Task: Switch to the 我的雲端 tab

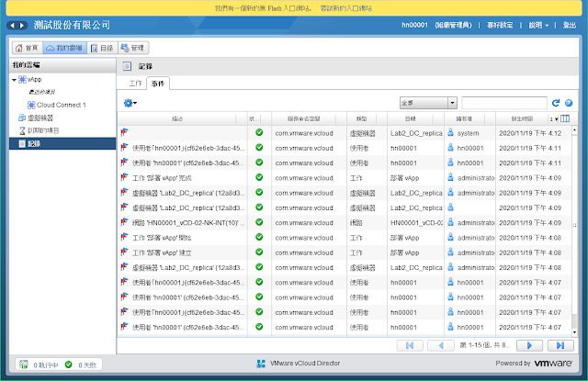Action: click(65, 48)
